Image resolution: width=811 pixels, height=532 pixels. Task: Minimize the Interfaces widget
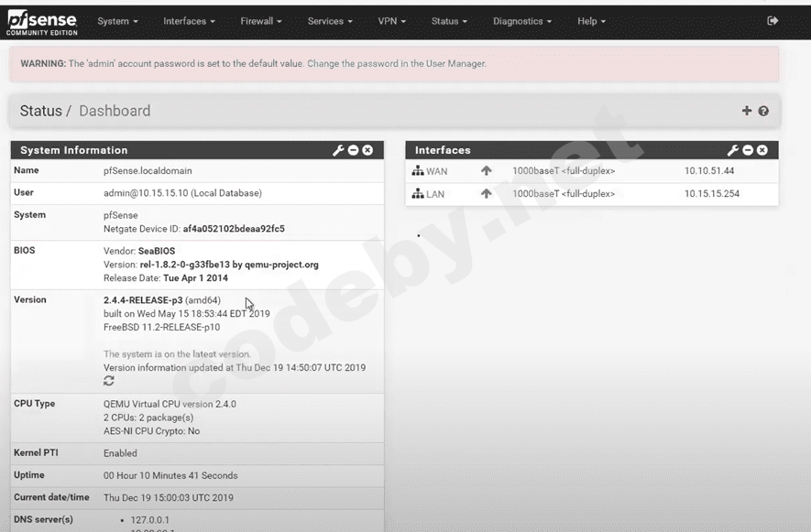coord(748,150)
